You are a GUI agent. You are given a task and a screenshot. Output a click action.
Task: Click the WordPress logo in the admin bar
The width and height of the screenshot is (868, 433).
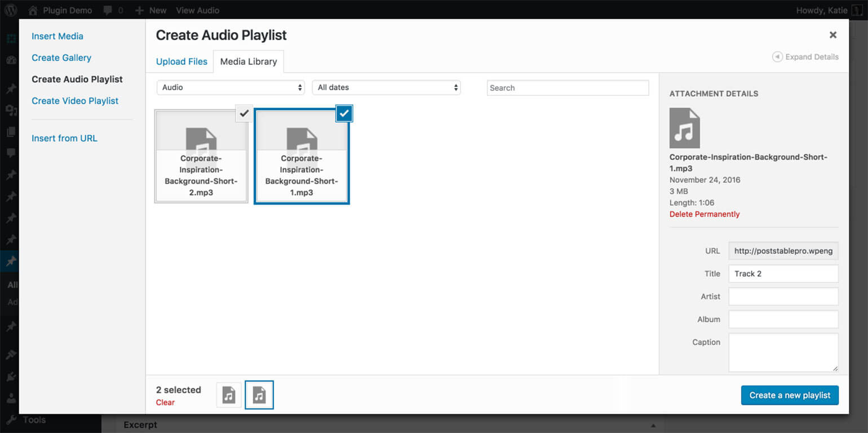pyautogui.click(x=11, y=10)
